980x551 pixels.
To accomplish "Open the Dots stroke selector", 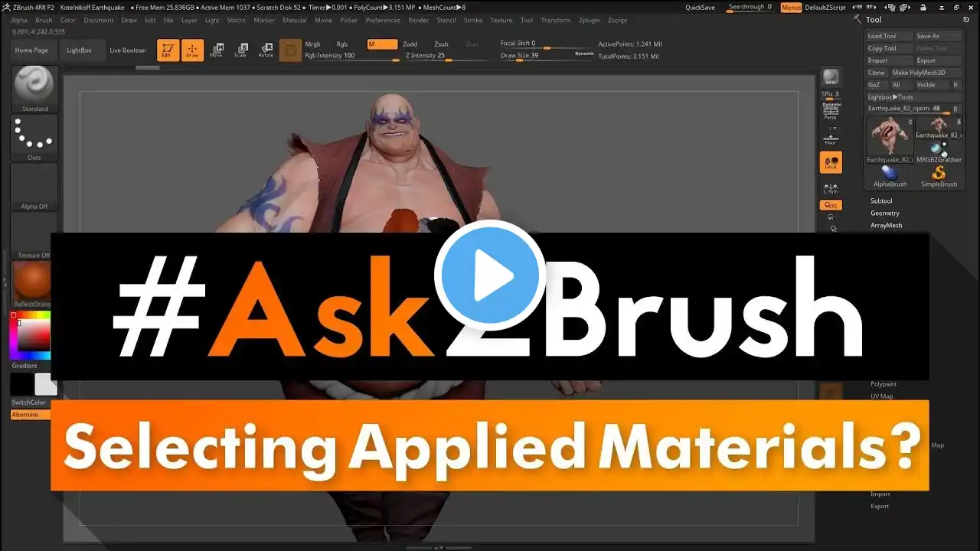I will coord(34,139).
